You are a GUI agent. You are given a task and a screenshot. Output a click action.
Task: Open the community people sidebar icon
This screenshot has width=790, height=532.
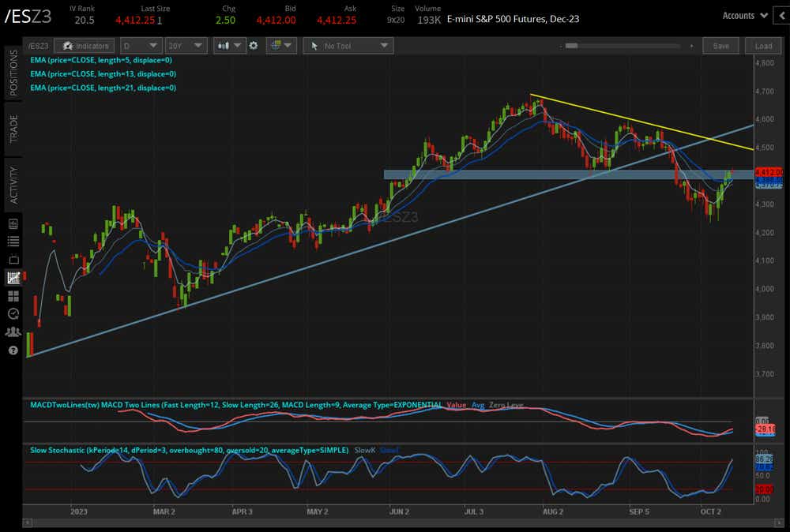13,332
